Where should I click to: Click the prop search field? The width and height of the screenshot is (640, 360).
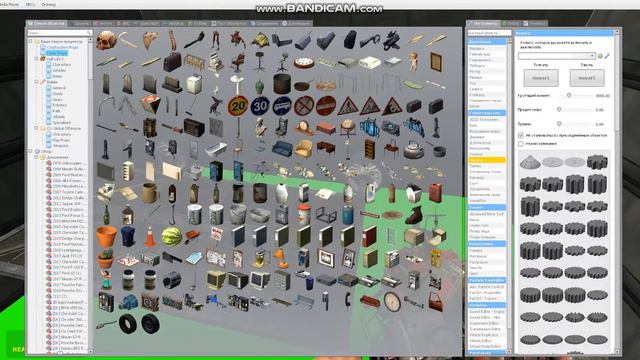point(60,32)
